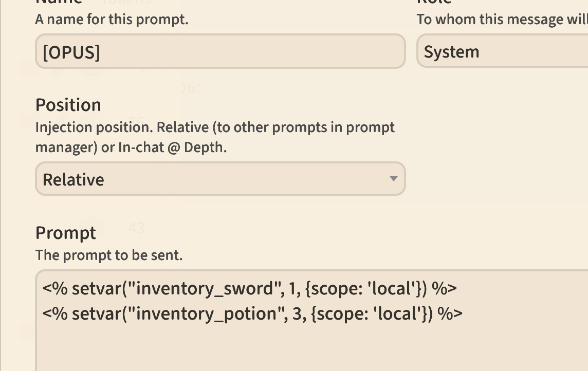
Task: Click the 'To whom this message will' description
Action: tap(501, 20)
